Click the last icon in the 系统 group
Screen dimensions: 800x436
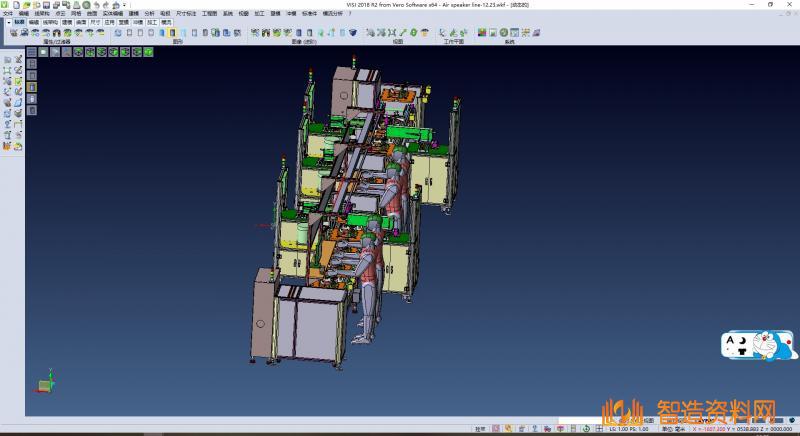click(537, 33)
